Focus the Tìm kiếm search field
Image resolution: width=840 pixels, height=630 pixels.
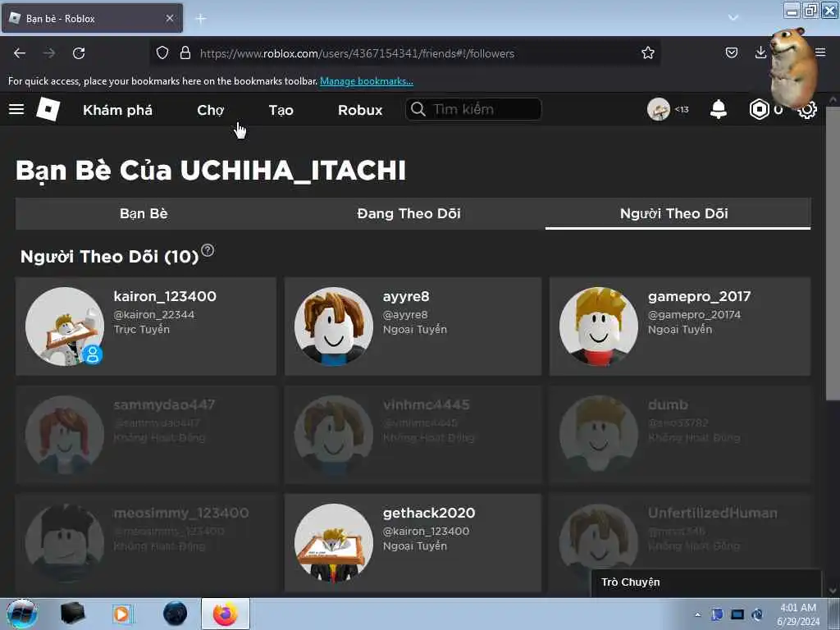click(473, 109)
